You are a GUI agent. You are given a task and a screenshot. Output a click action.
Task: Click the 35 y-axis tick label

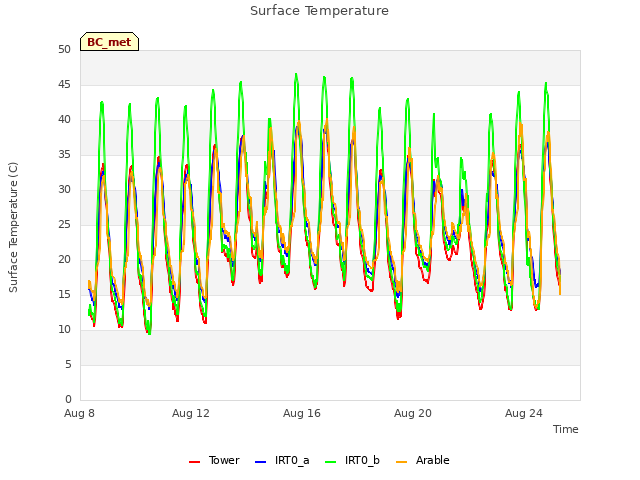64,155
